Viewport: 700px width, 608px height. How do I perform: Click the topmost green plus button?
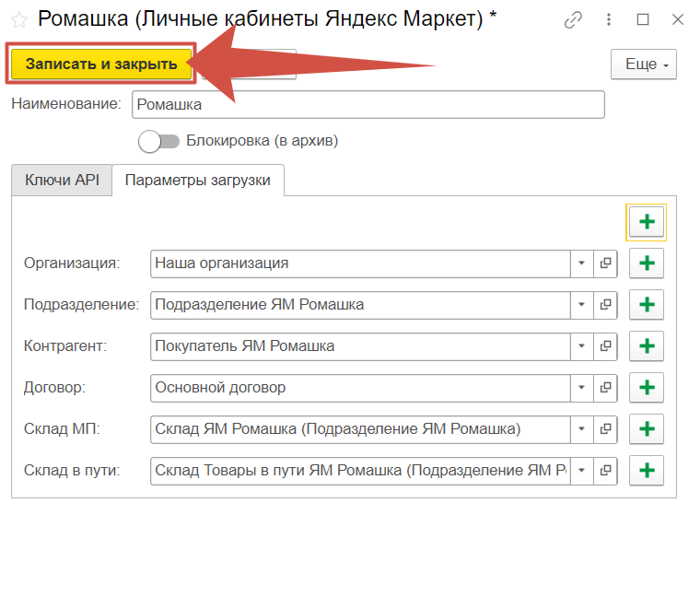[x=647, y=222]
